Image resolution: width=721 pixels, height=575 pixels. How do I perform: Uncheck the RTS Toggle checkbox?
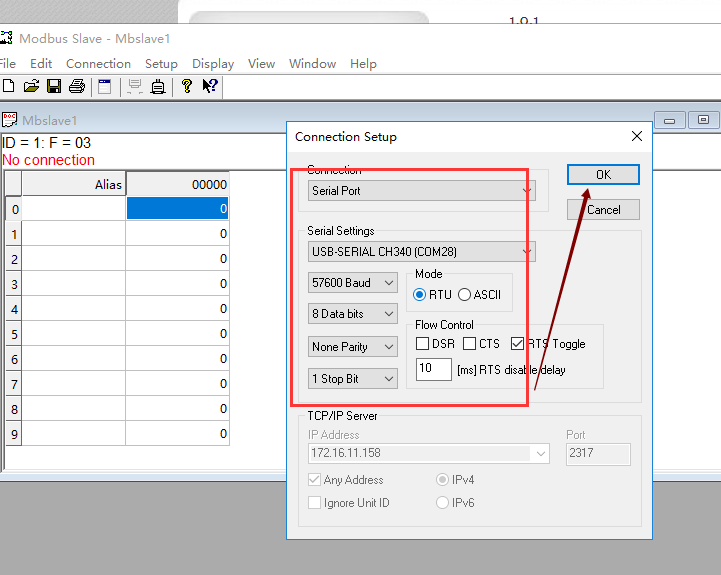click(x=517, y=344)
